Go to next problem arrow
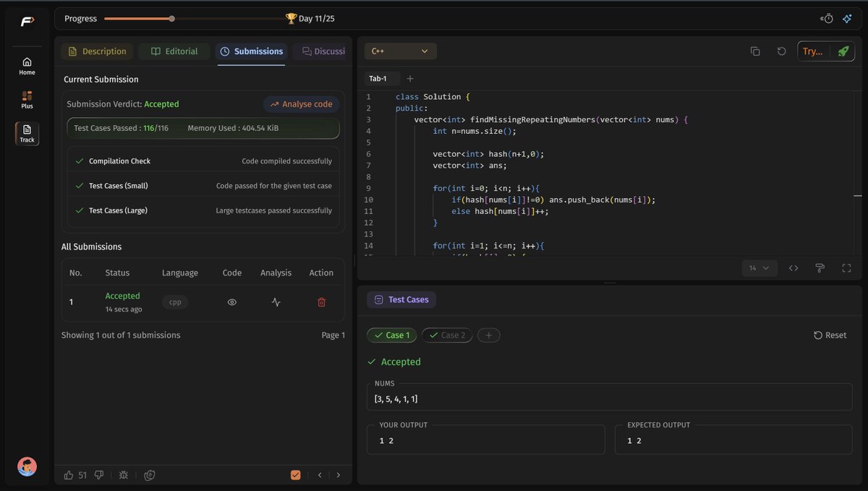 (339, 475)
